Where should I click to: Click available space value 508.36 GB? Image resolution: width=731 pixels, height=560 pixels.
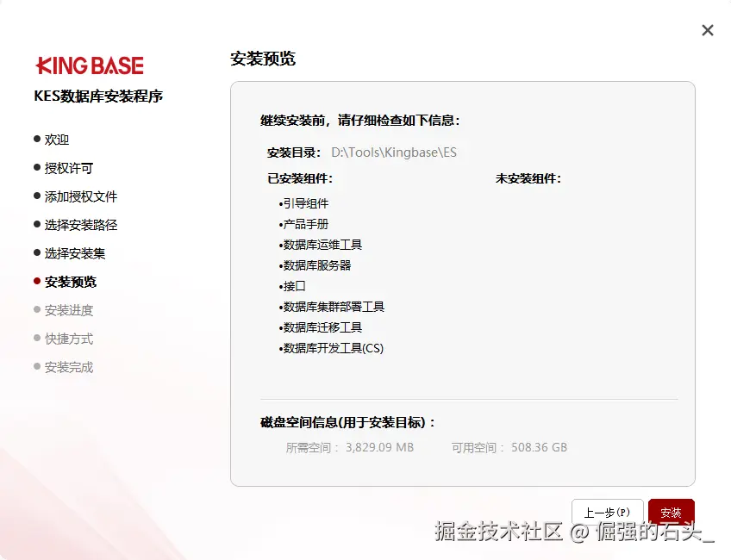click(539, 447)
